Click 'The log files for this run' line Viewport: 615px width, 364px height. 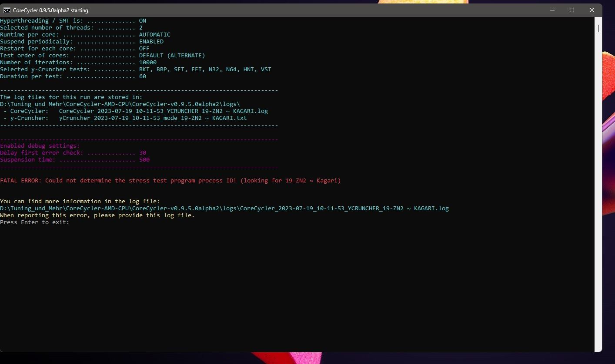tap(71, 97)
